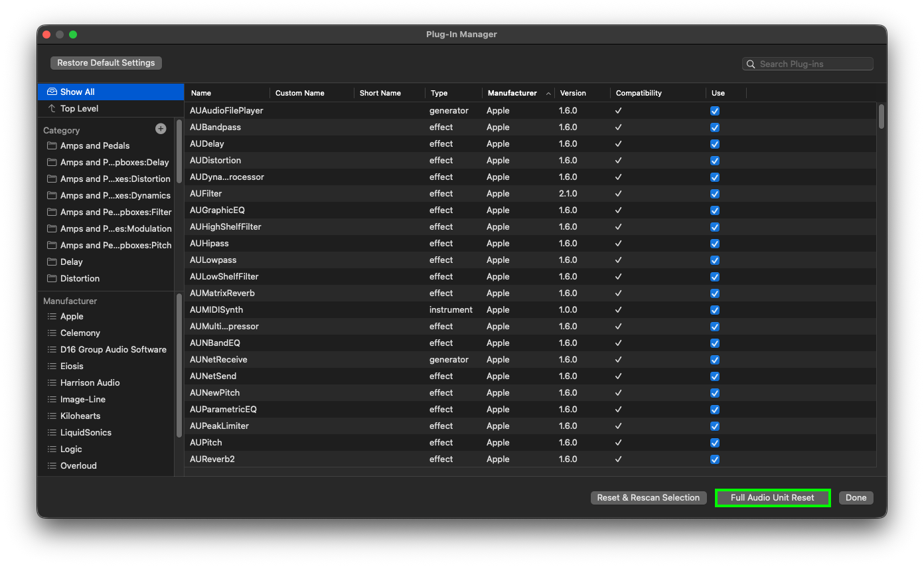Select Amps and P...es:Modulation category
This screenshot has height=567, width=924.
tap(116, 228)
